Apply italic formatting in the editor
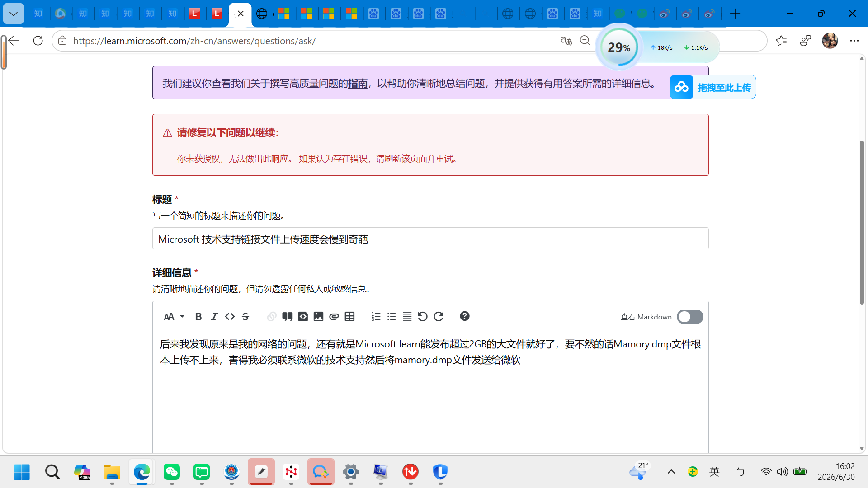 (x=214, y=317)
